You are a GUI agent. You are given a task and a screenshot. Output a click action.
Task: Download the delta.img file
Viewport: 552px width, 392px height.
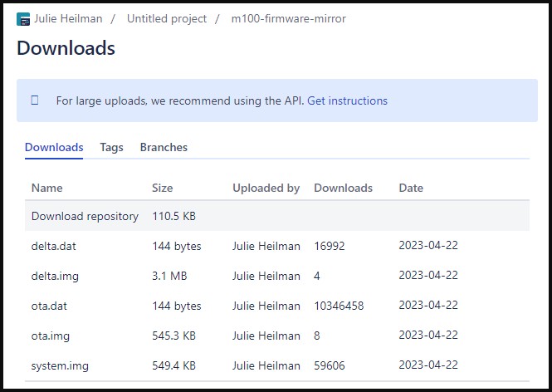tap(55, 276)
